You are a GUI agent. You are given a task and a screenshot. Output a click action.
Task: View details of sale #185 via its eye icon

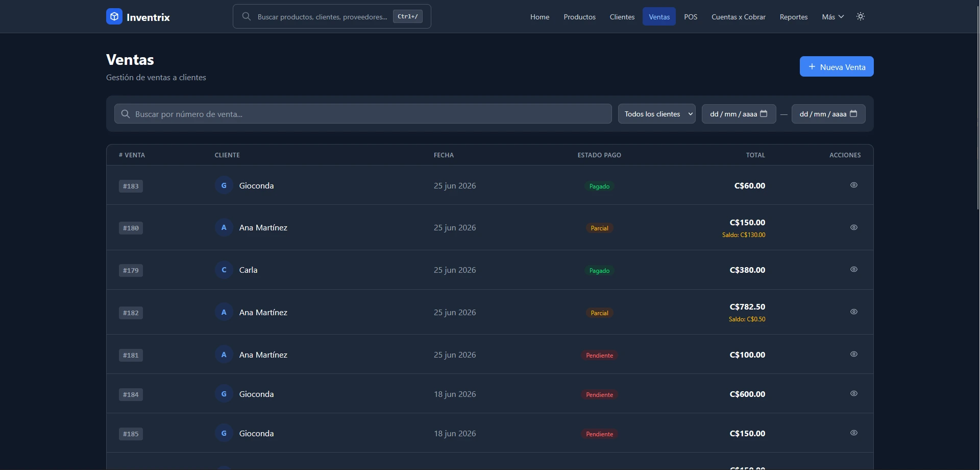pos(854,433)
